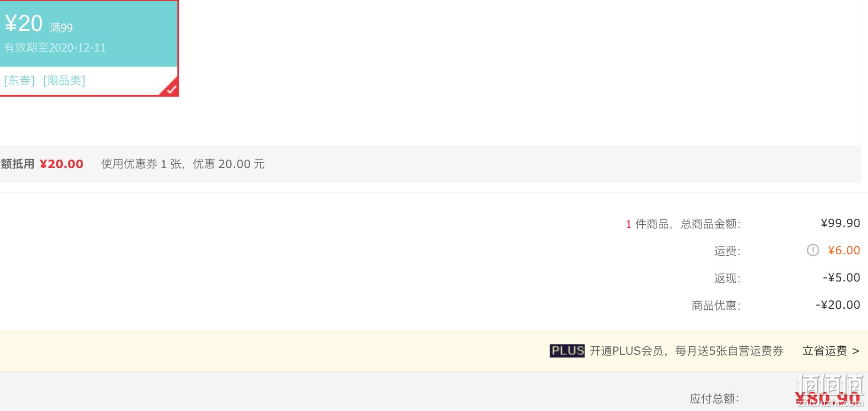The height and width of the screenshot is (411, 868).
Task: Click the shipping fee info icon
Action: tap(813, 250)
